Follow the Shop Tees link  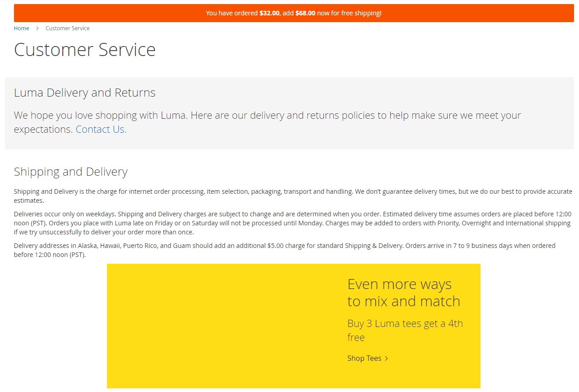[x=364, y=358]
